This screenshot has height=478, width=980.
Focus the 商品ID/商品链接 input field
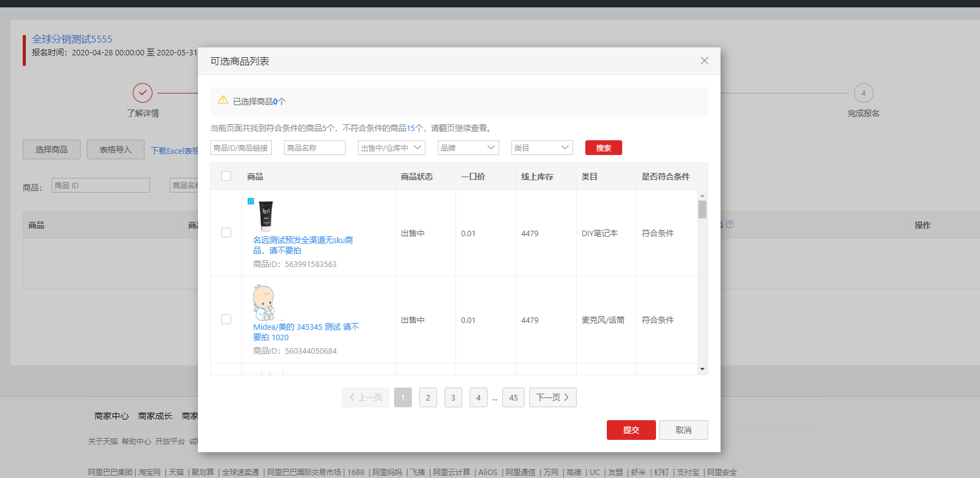pyautogui.click(x=241, y=148)
